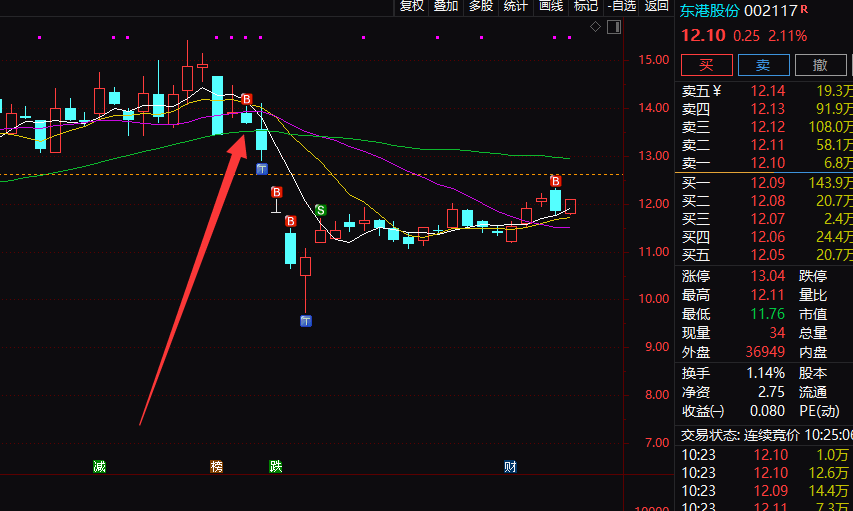Click the B marker above the 12.00 doji
The width and height of the screenshot is (853, 511).
coord(276,192)
